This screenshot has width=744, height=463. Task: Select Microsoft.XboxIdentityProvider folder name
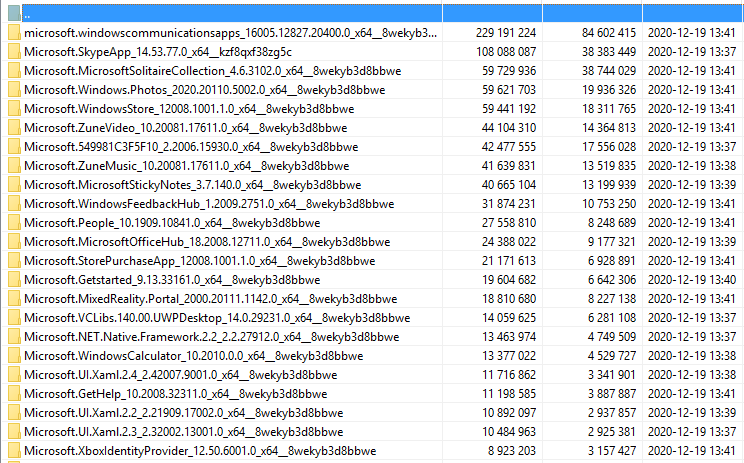click(x=200, y=450)
